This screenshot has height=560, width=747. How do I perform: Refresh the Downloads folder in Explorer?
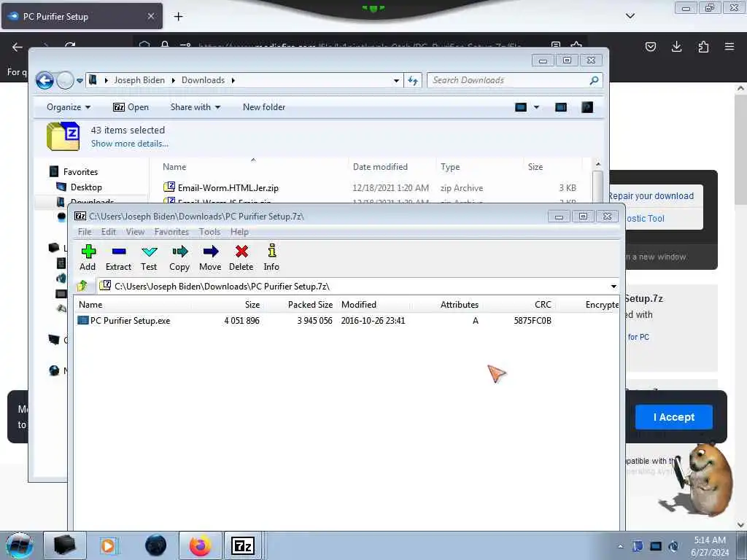[413, 80]
